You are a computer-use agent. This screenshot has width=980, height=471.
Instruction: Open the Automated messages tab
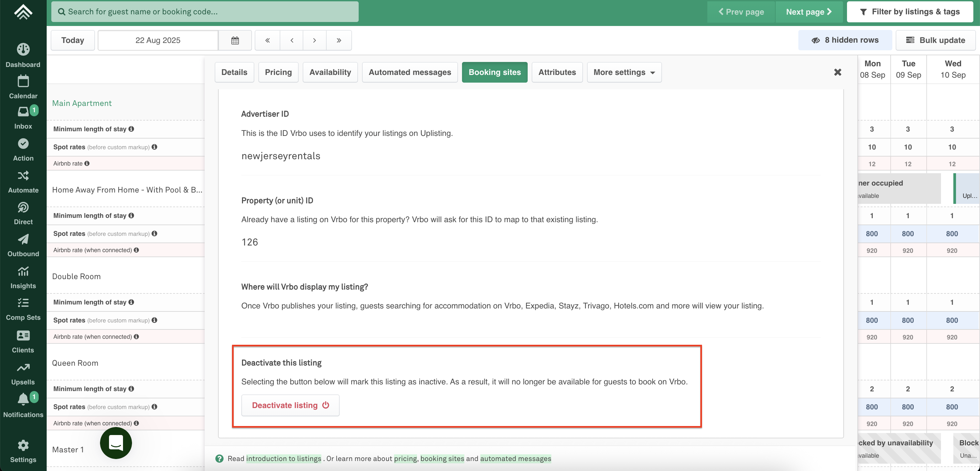(x=410, y=72)
